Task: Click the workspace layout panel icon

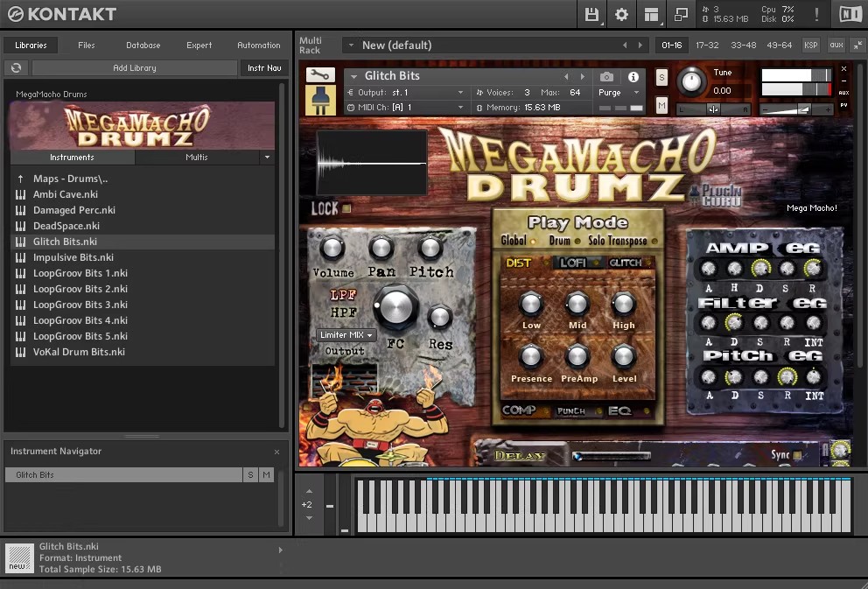Action: (651, 14)
